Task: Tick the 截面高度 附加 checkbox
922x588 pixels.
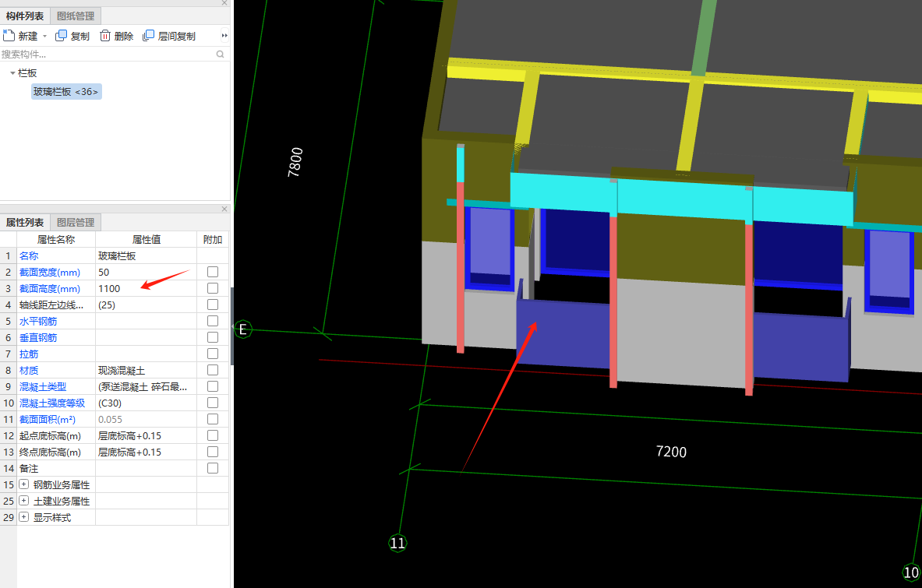Action: [213, 288]
